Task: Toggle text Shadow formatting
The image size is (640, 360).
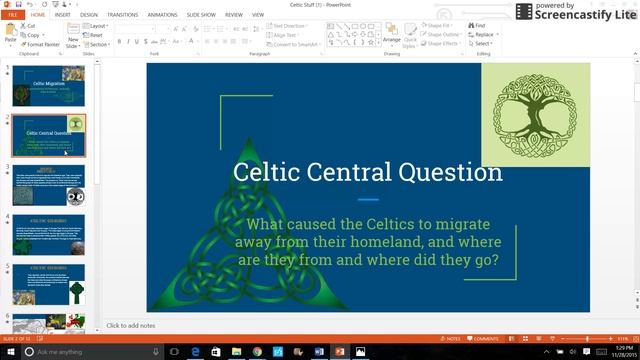Action: pos(145,41)
